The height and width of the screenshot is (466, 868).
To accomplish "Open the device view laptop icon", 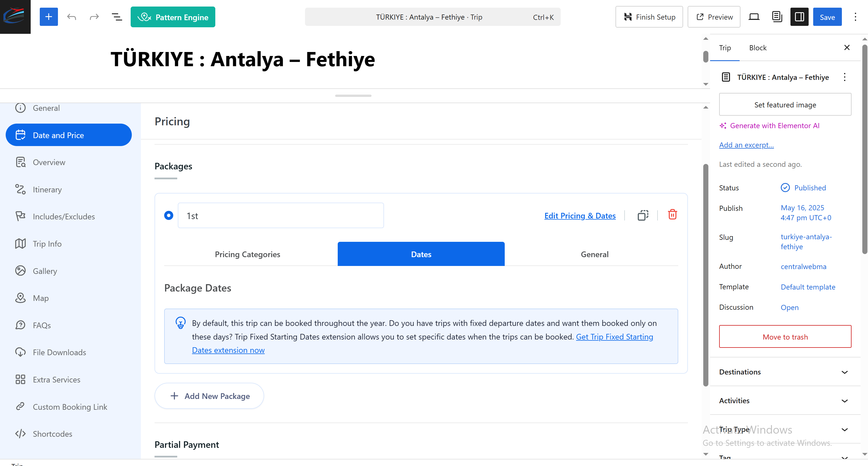I will (754, 17).
